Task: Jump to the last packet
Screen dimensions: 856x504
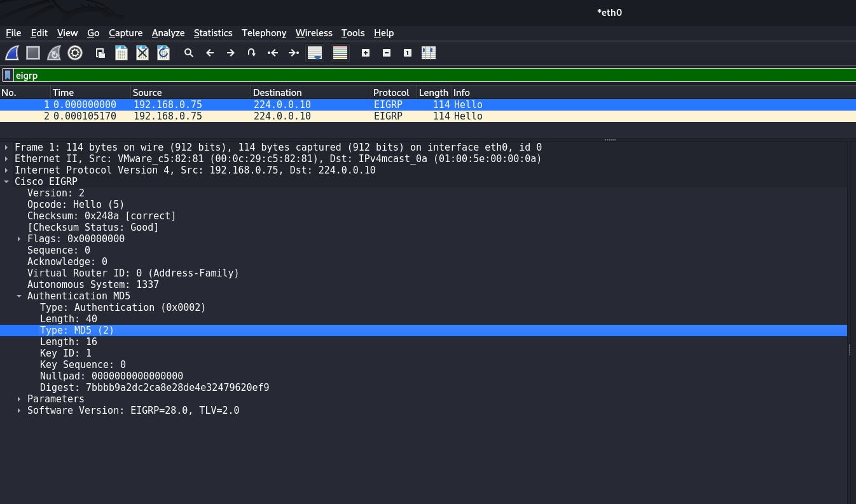Action: (x=294, y=53)
